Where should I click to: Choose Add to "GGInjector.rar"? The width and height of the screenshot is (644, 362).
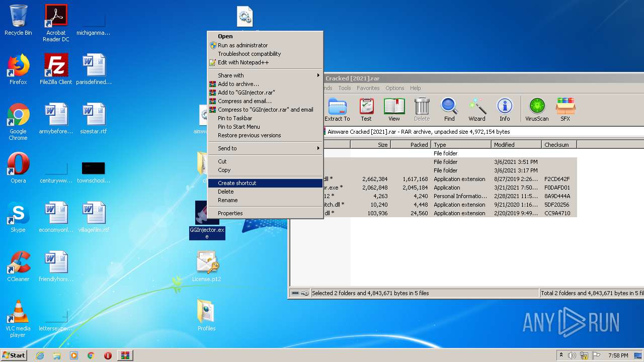click(265, 93)
